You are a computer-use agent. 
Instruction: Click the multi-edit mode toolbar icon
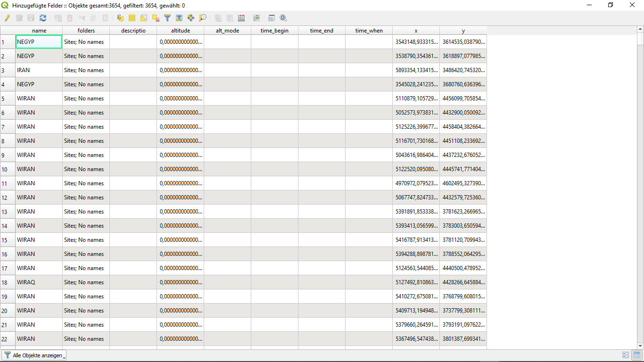click(19, 18)
